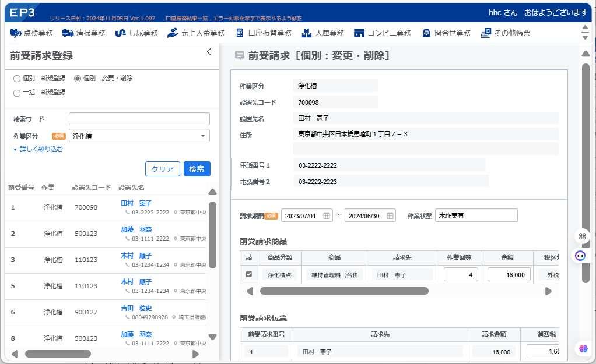596x364 pixels.
Task: Uncheck the 請 checkbox in product row
Action: click(249, 274)
